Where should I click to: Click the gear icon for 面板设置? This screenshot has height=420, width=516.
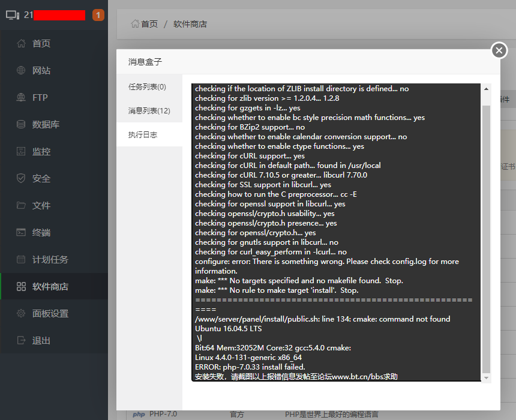[x=21, y=313]
